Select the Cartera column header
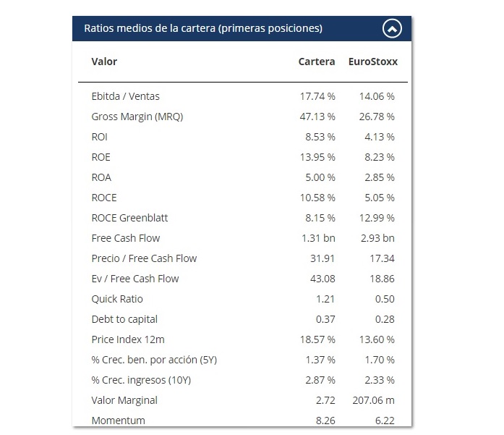 coord(317,62)
